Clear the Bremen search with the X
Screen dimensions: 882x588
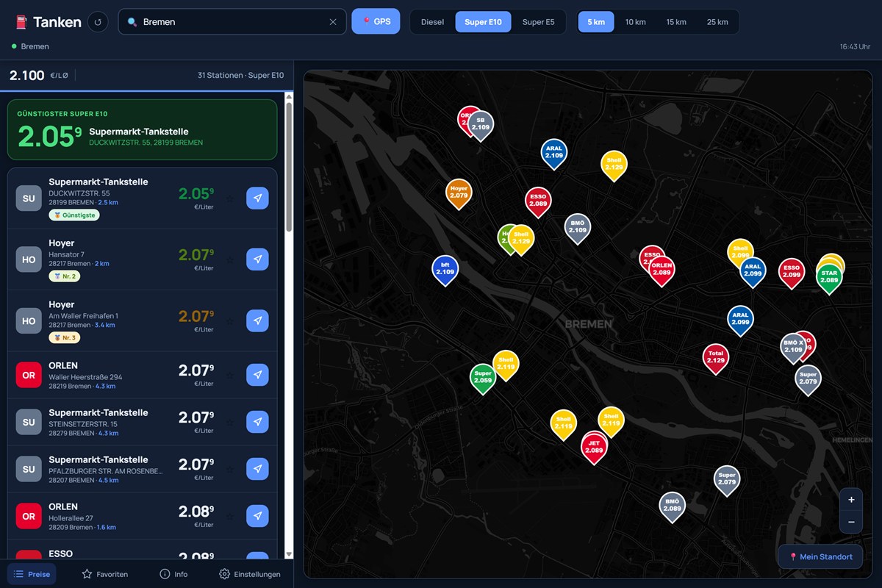click(333, 22)
